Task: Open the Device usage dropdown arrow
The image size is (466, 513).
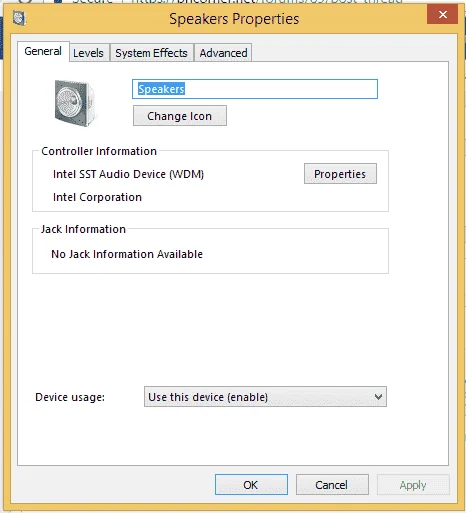Action: [x=378, y=397]
